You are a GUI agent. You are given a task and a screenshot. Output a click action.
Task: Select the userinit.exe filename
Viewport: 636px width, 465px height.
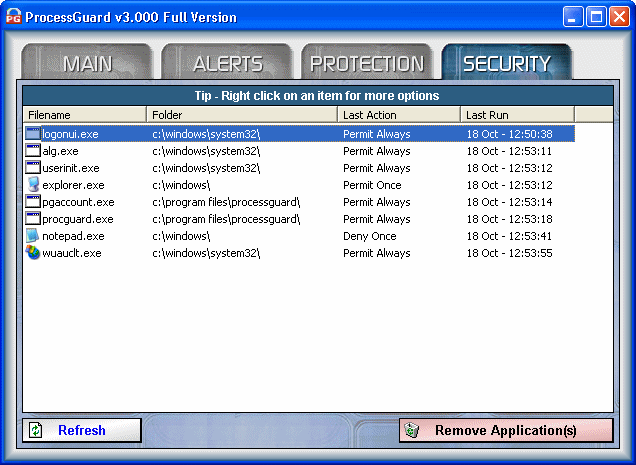(71, 168)
